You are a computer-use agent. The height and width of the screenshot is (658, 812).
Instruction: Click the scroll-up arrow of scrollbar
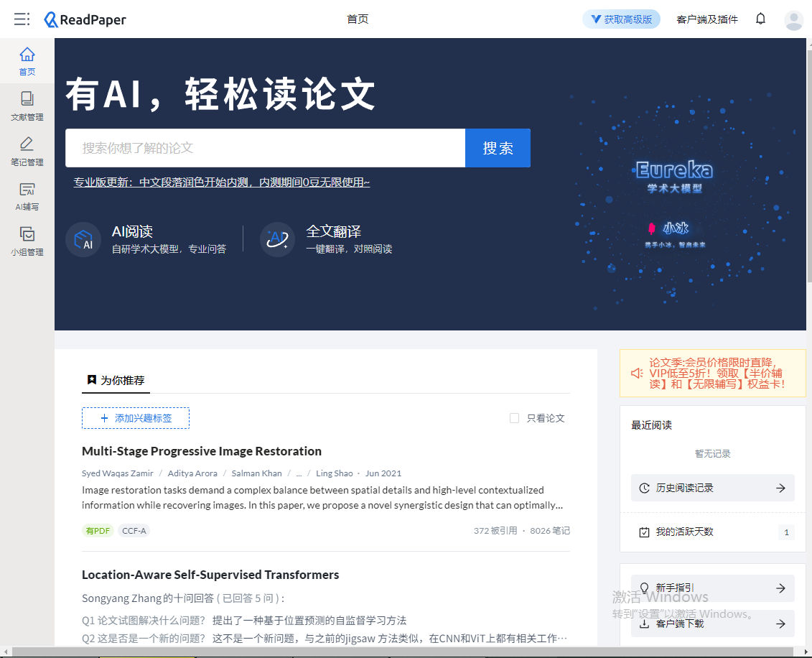point(808,44)
